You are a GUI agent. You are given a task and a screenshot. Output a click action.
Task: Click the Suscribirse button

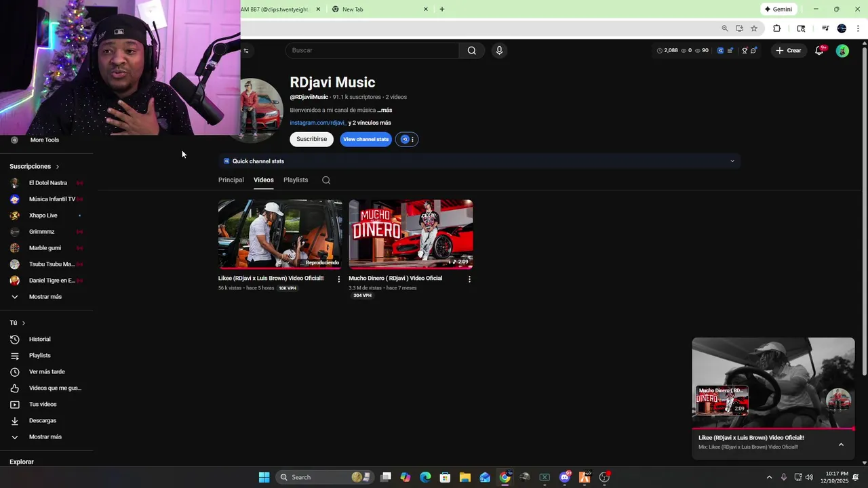click(311, 139)
